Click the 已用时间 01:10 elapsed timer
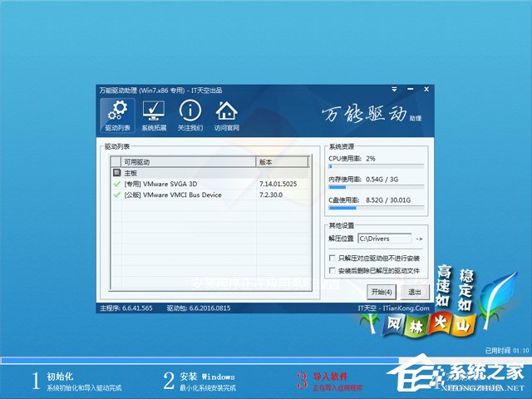The width and height of the screenshot is (532, 399). click(x=507, y=351)
